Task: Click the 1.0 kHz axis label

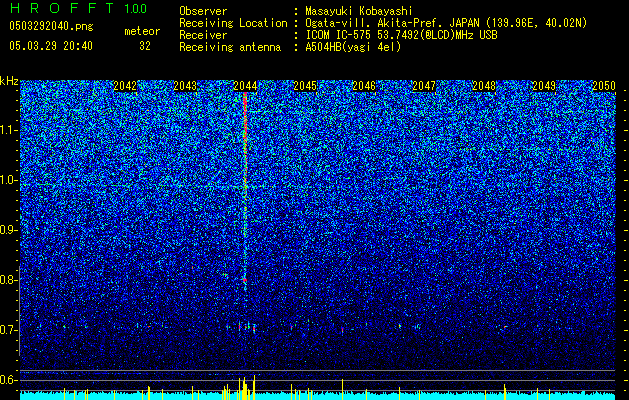Action: pyautogui.click(x=9, y=180)
